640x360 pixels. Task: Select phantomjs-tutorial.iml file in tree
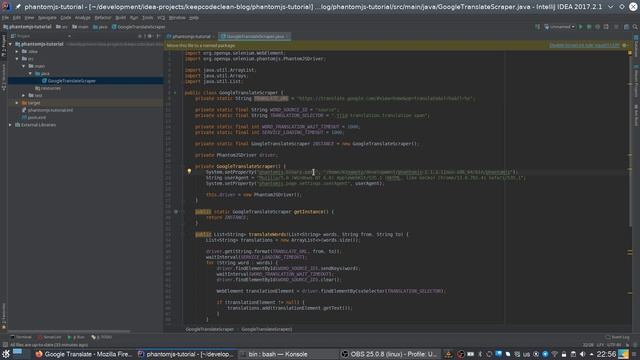pyautogui.click(x=47, y=110)
